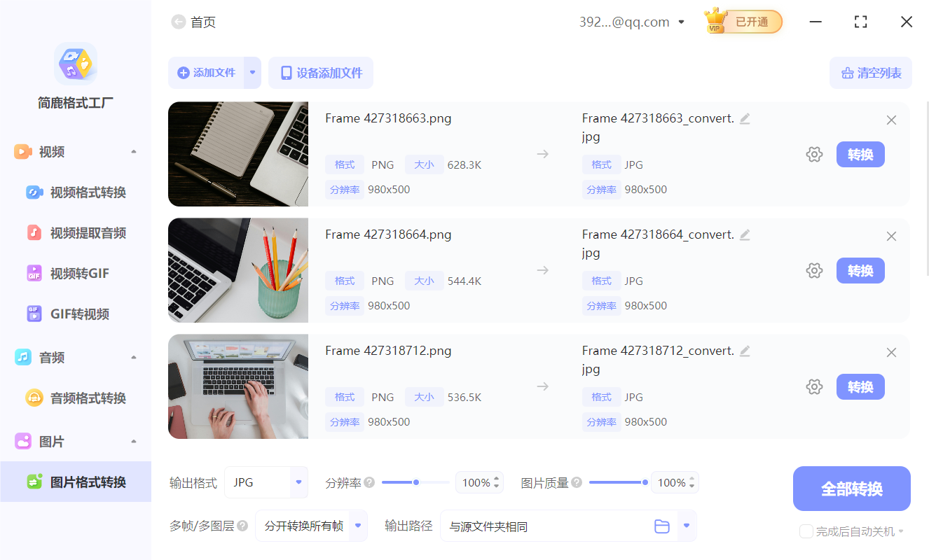Enable 完成后自动关机 shutdown option
This screenshot has width=929, height=560.
(x=806, y=531)
